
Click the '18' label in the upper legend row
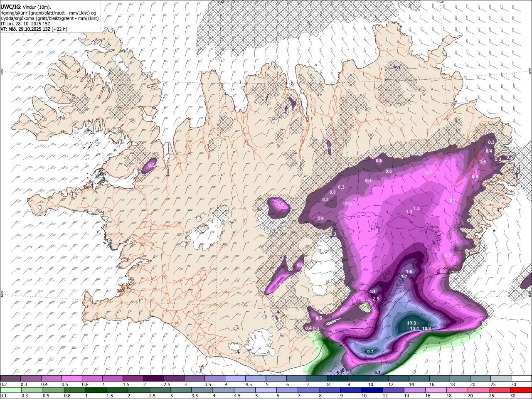(x=452, y=384)
